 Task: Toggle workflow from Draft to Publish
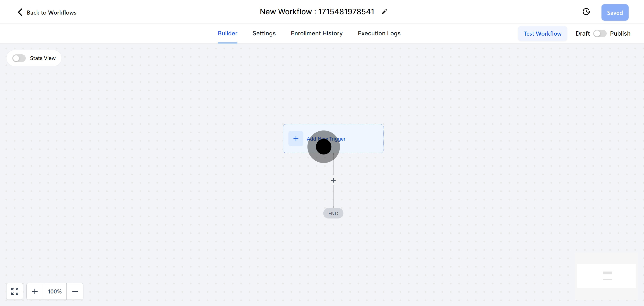tap(600, 34)
